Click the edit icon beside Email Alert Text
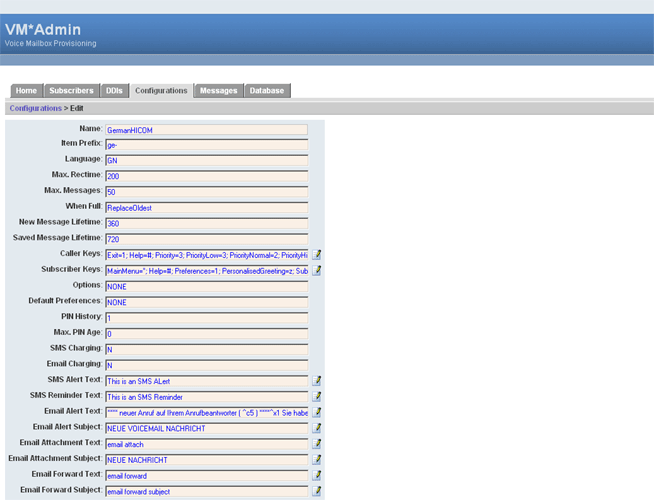 coord(317,412)
